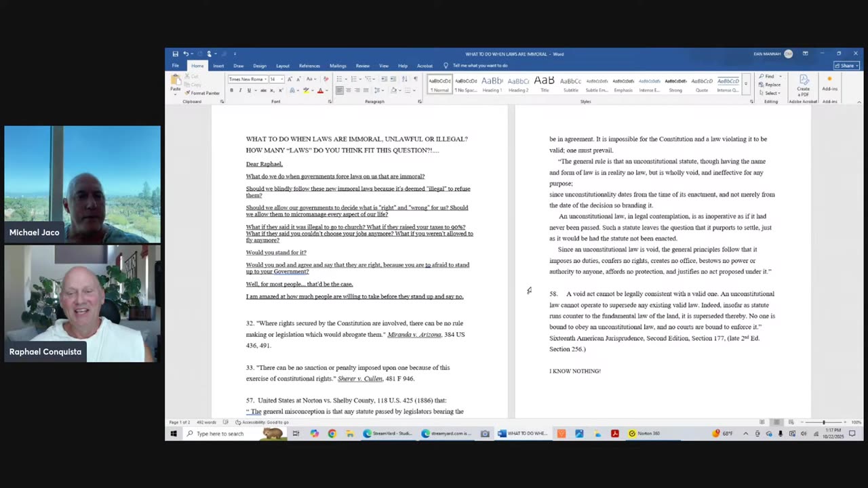Apply the Normal style
The height and width of the screenshot is (488, 868).
point(439,84)
